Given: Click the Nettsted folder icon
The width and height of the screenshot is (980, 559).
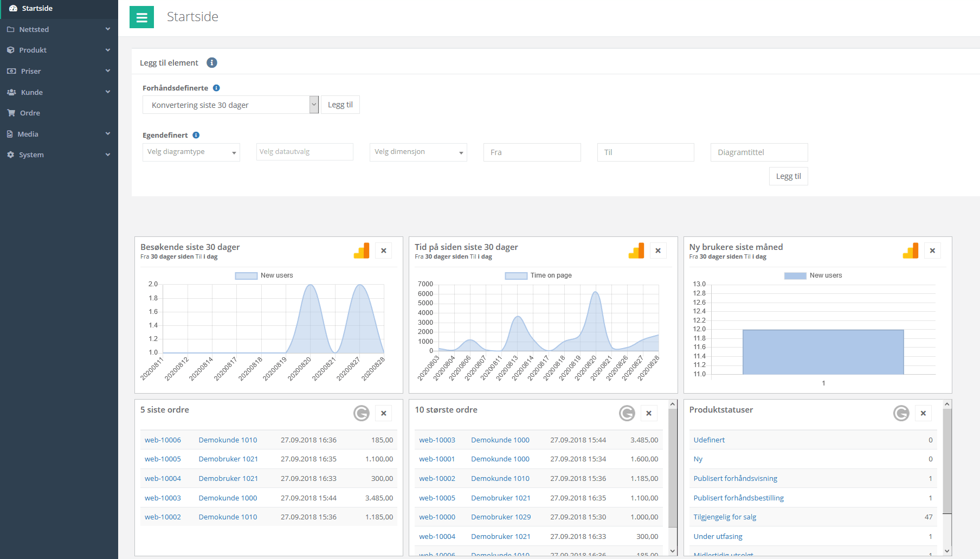Looking at the screenshot, I should tap(10, 29).
